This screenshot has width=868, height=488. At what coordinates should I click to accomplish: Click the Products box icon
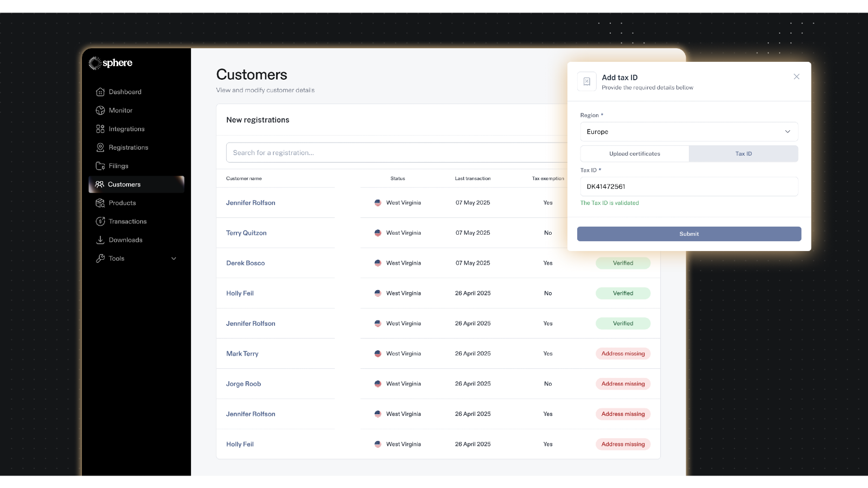pyautogui.click(x=100, y=203)
